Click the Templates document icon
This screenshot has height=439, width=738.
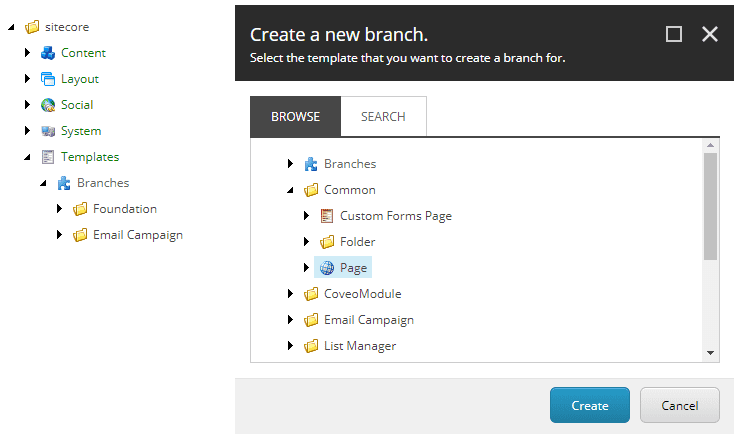click(48, 157)
